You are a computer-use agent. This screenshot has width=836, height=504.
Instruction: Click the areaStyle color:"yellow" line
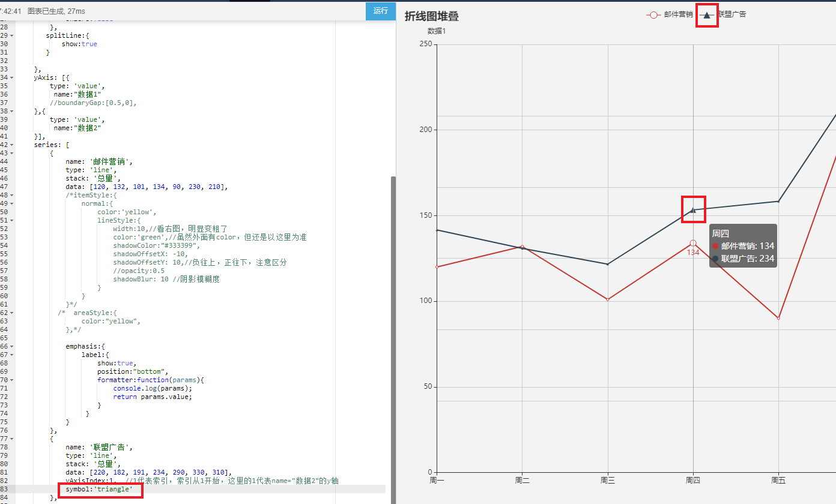(111, 321)
